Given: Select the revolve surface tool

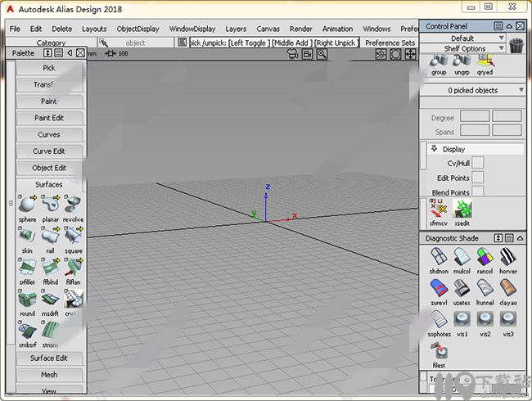Looking at the screenshot, I should click(73, 205).
